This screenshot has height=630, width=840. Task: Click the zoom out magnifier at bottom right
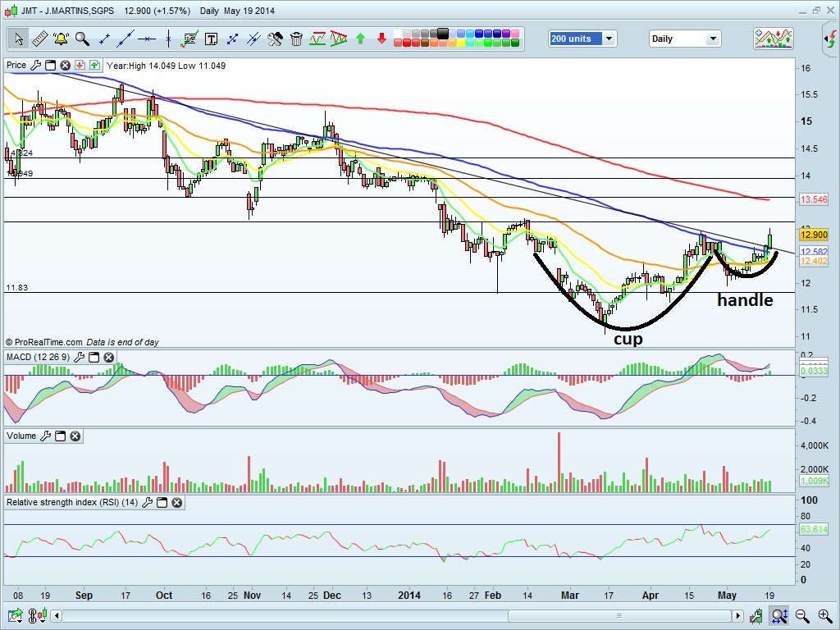(802, 616)
